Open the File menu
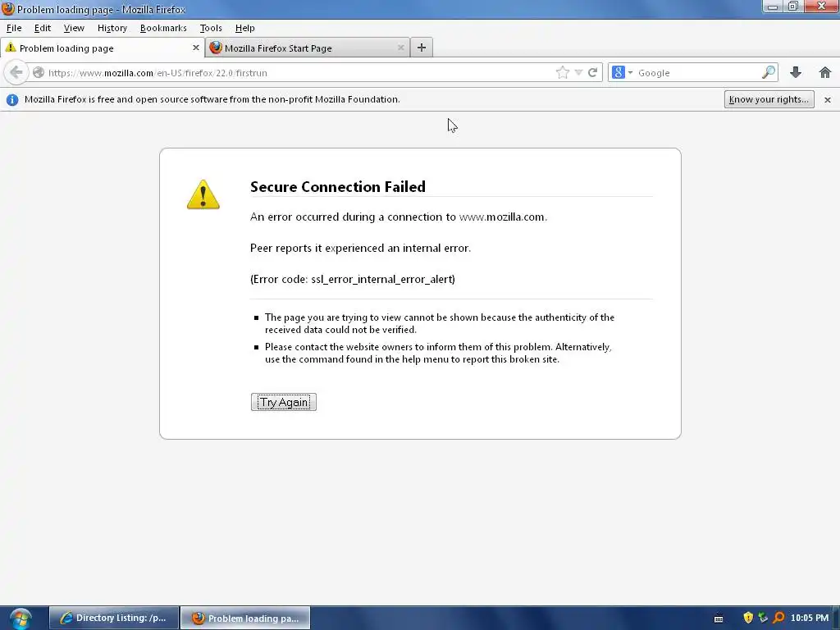The height and width of the screenshot is (630, 840). [14, 28]
